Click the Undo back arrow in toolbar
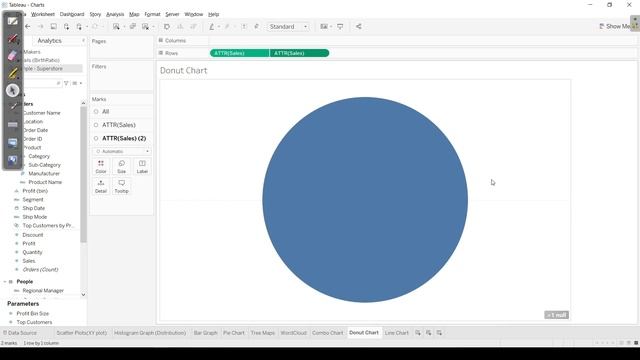 pos(28,27)
